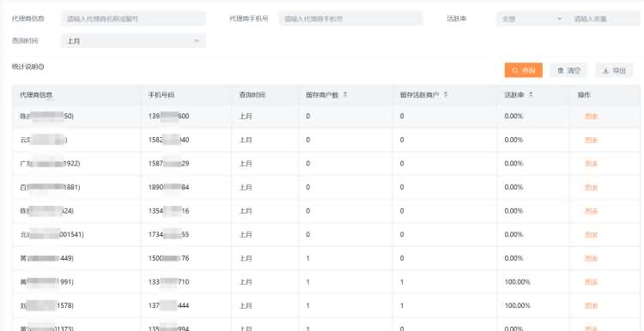Sort by the 留存活跃商户 column arrows

[x=446, y=94]
